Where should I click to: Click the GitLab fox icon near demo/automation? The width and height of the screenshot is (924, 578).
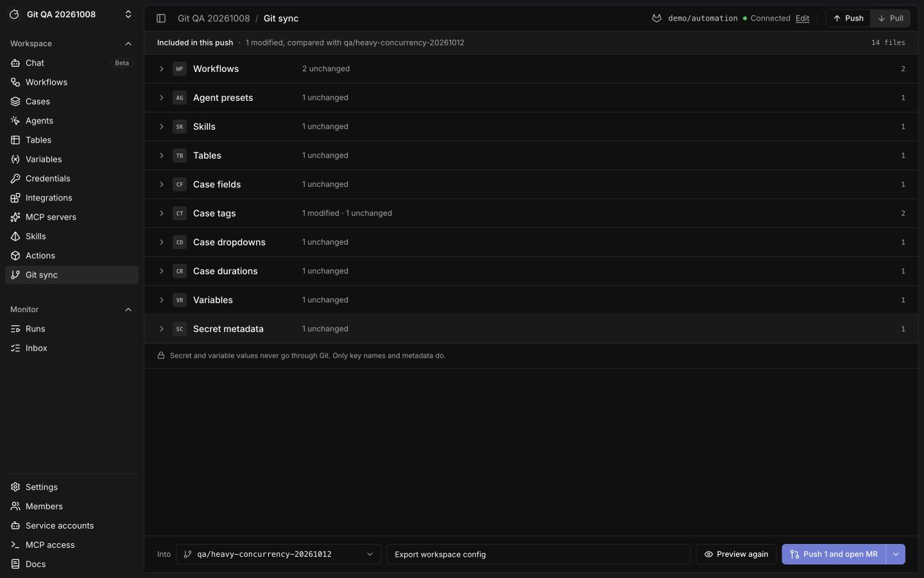click(x=656, y=19)
